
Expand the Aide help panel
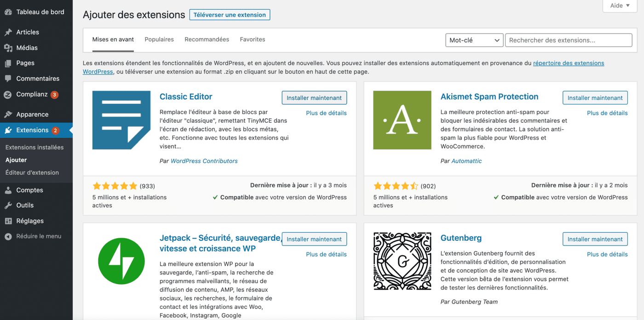(x=619, y=6)
